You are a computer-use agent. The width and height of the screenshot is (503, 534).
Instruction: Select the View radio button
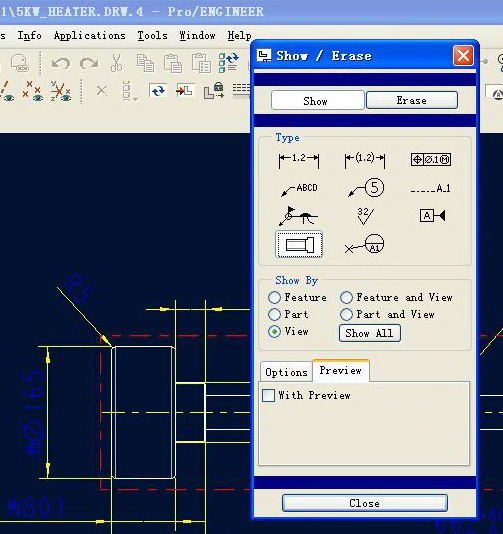[x=274, y=331]
